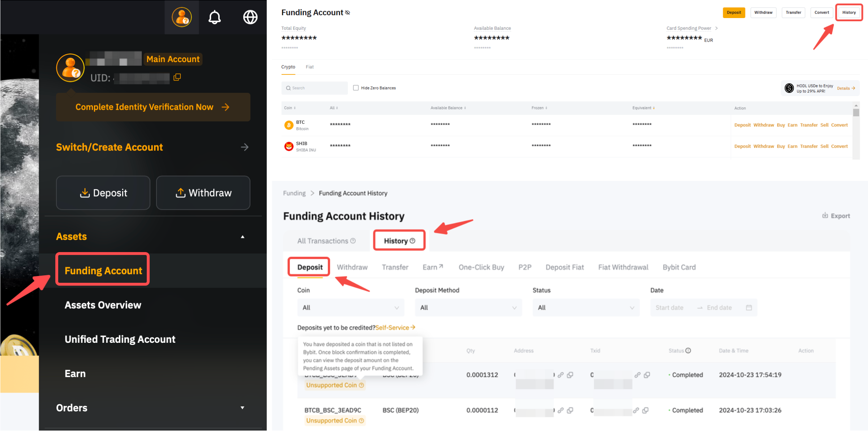This screenshot has width=868, height=432.
Task: Open the Deposit Method dropdown
Action: (468, 308)
